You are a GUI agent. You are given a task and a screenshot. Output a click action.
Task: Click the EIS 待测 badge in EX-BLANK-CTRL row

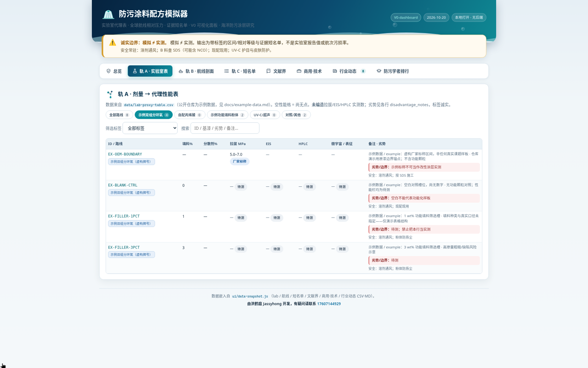click(x=277, y=187)
